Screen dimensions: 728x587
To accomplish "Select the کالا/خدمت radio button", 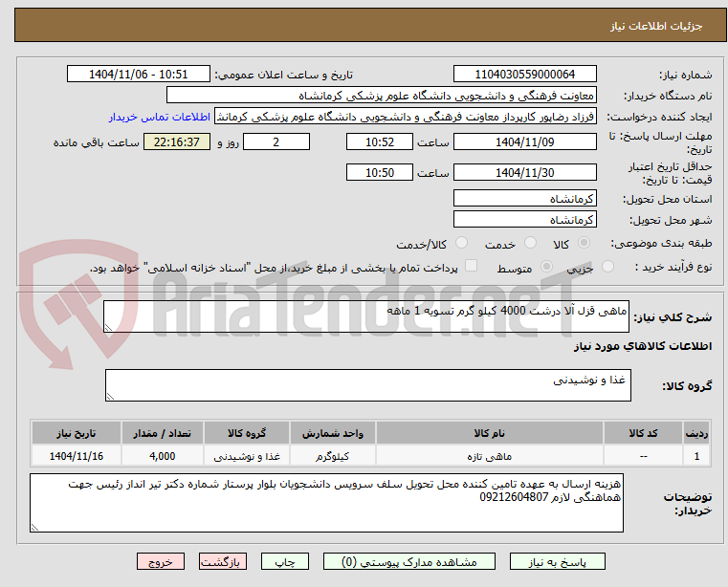I will click(x=461, y=243).
